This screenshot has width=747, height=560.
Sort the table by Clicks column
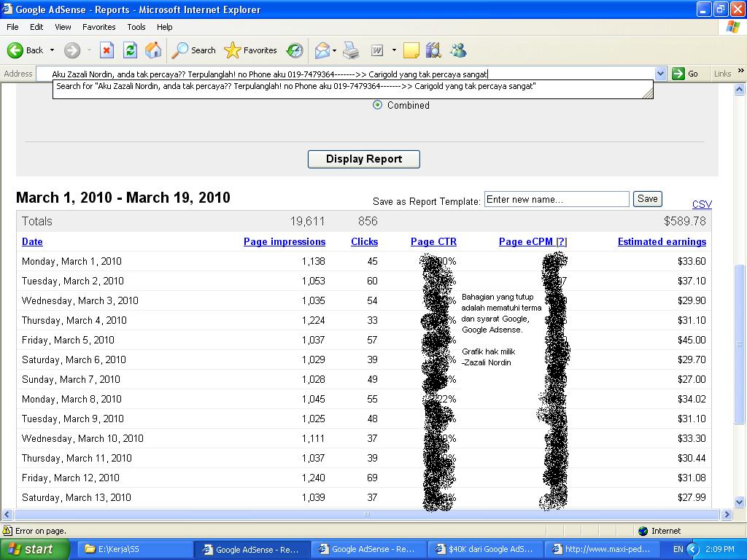click(365, 241)
